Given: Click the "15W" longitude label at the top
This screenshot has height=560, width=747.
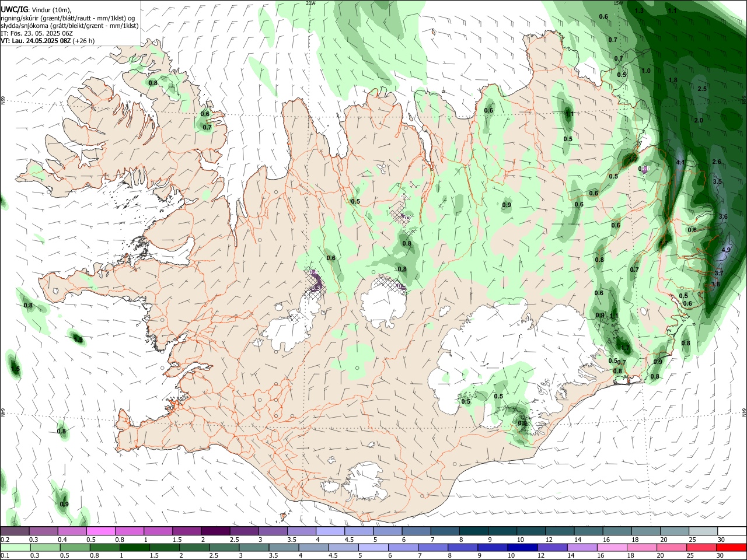Looking at the screenshot, I should [x=618, y=3].
